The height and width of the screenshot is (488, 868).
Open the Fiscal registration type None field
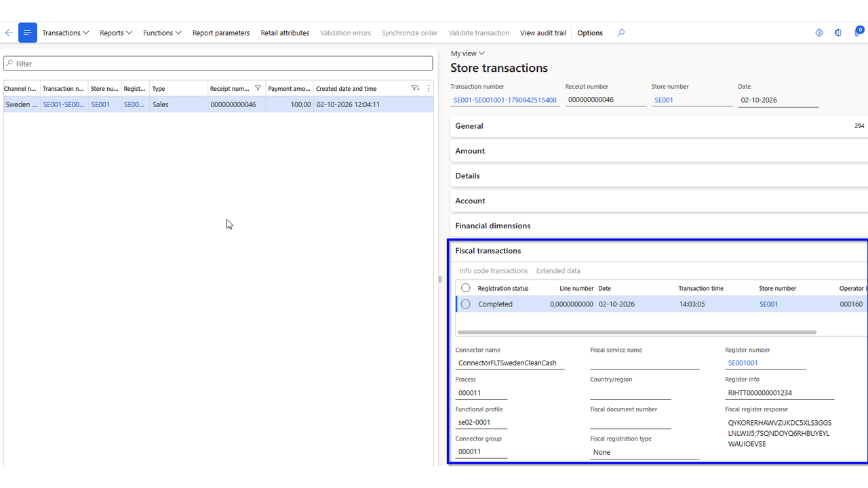coord(644,452)
